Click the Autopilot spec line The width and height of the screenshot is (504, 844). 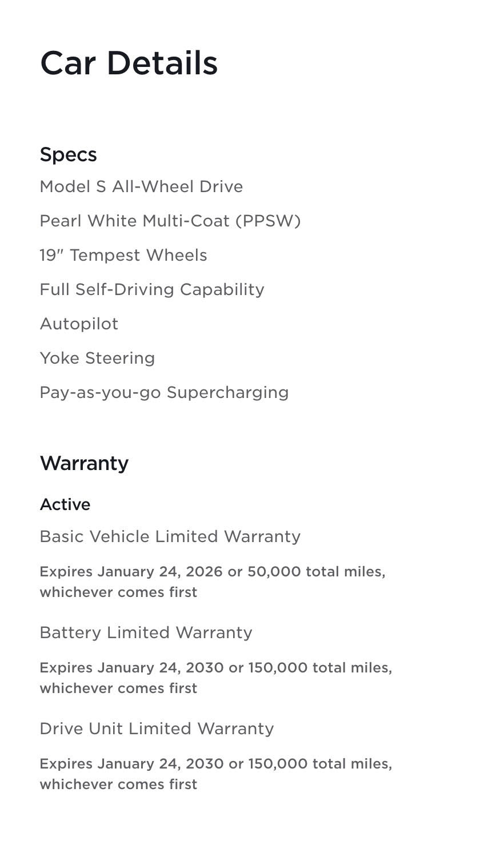79,324
